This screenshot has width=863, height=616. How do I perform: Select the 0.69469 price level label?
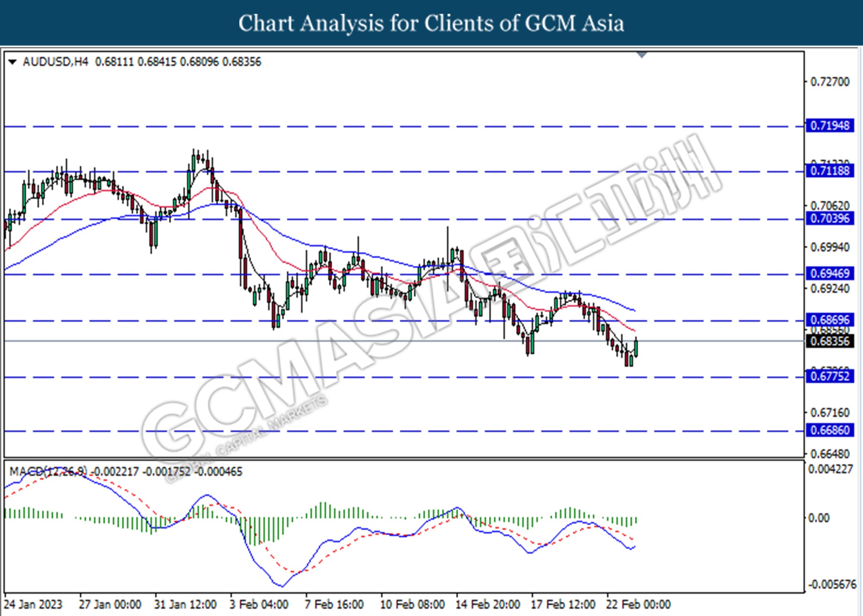click(x=830, y=273)
